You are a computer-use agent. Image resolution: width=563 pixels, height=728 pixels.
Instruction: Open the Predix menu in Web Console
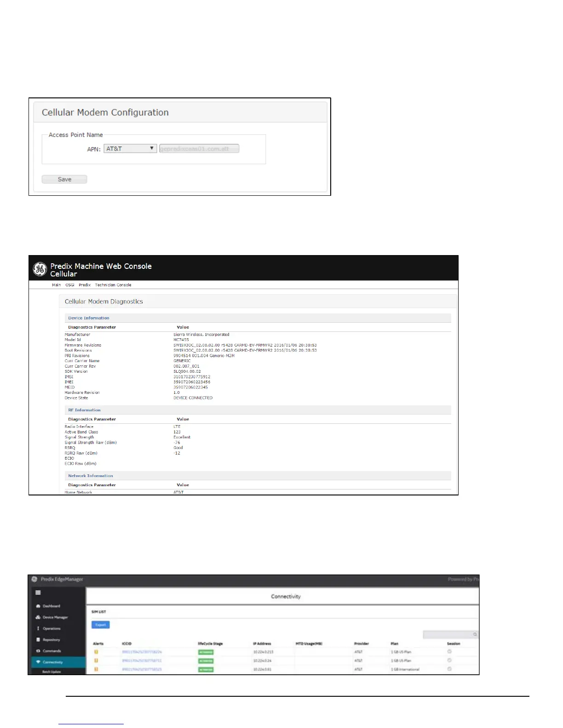pyautogui.click(x=85, y=285)
